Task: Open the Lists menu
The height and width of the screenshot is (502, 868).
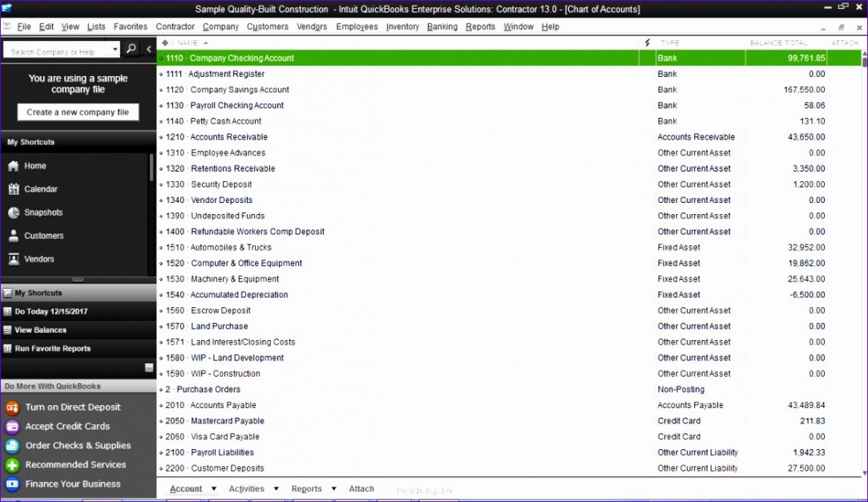Action: 95,26
